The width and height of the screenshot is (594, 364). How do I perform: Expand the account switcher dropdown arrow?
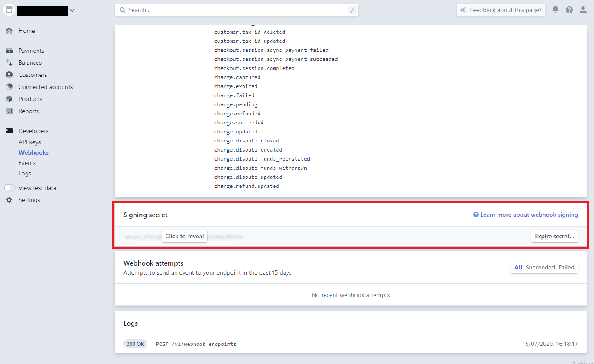point(72,11)
